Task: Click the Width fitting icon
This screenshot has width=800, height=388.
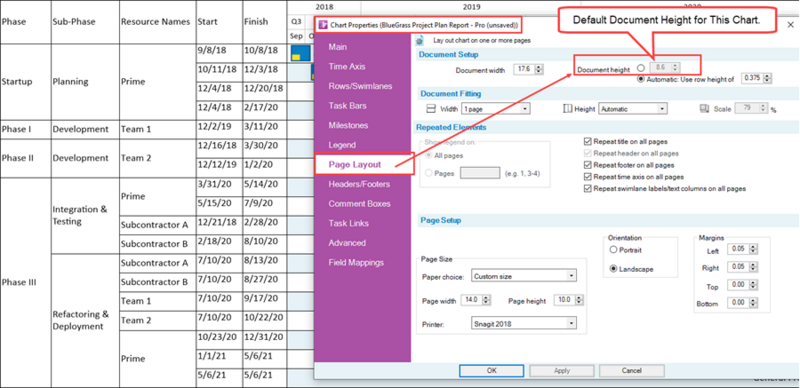Action: point(431,109)
